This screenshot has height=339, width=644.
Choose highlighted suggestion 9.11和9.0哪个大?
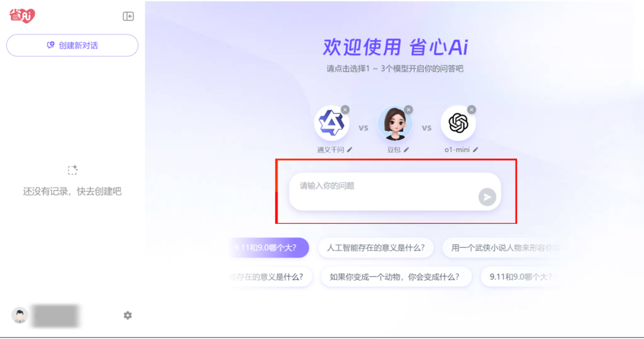[269, 248]
